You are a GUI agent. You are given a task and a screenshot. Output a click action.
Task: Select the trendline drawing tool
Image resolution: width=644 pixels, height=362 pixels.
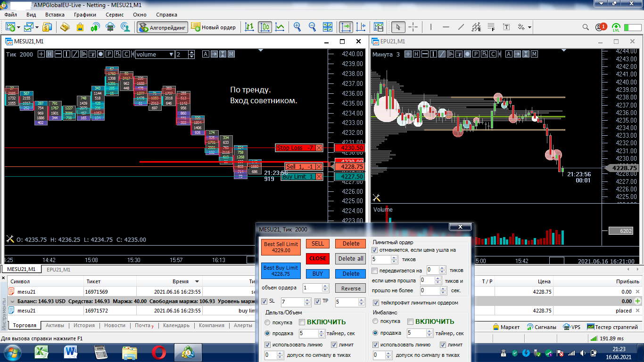(x=461, y=27)
